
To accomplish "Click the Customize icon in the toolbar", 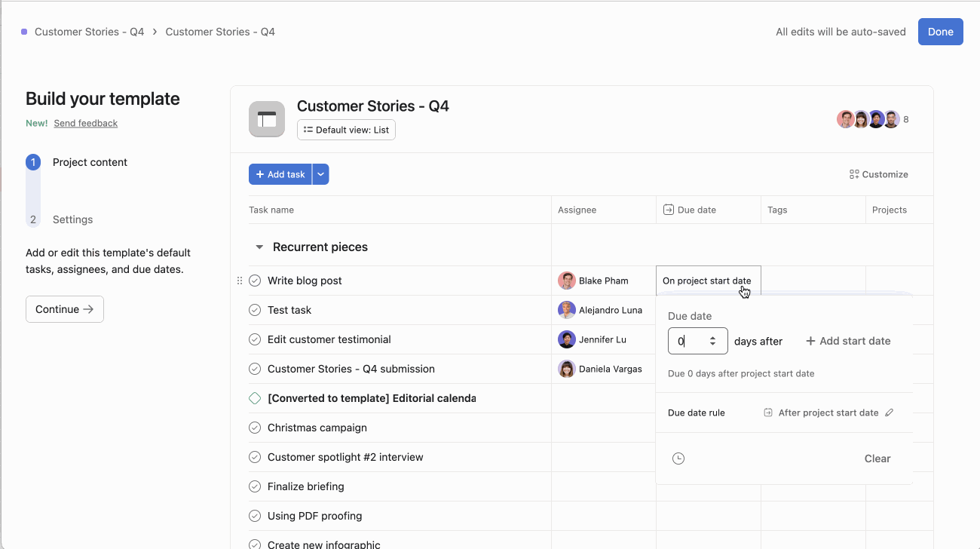I will click(854, 174).
